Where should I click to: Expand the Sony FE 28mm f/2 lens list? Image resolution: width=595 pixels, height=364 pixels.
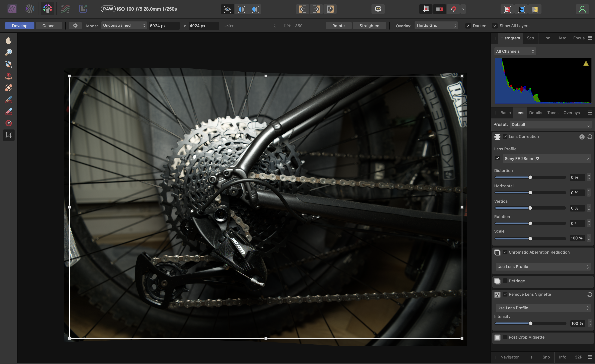[547, 159]
